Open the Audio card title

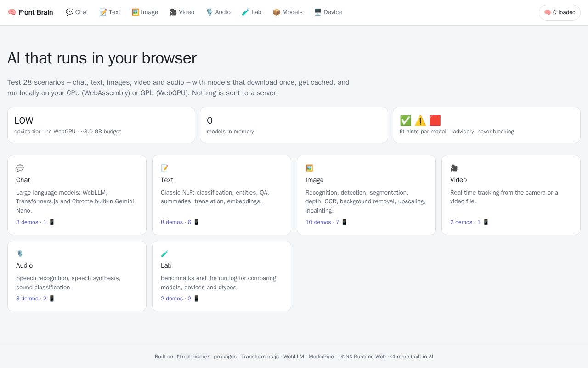(x=24, y=265)
